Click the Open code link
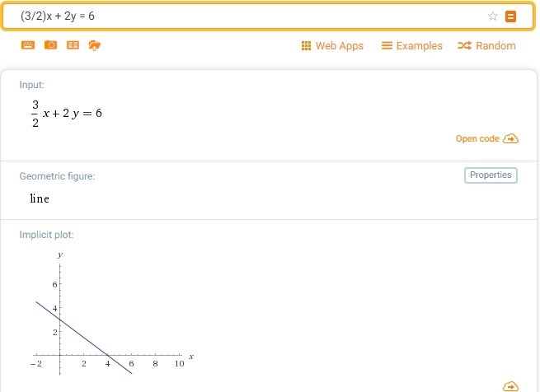 click(x=477, y=138)
